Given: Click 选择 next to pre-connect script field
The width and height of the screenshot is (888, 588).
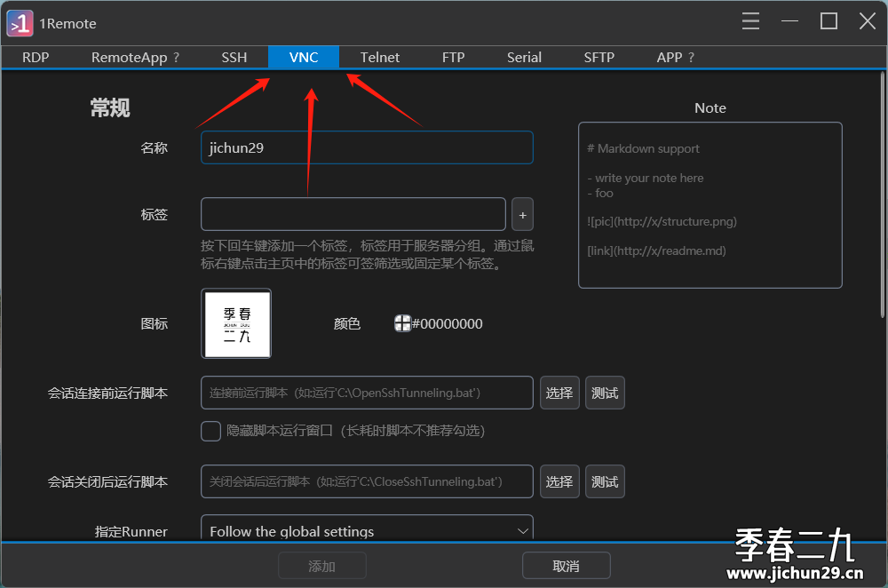Looking at the screenshot, I should coord(559,393).
